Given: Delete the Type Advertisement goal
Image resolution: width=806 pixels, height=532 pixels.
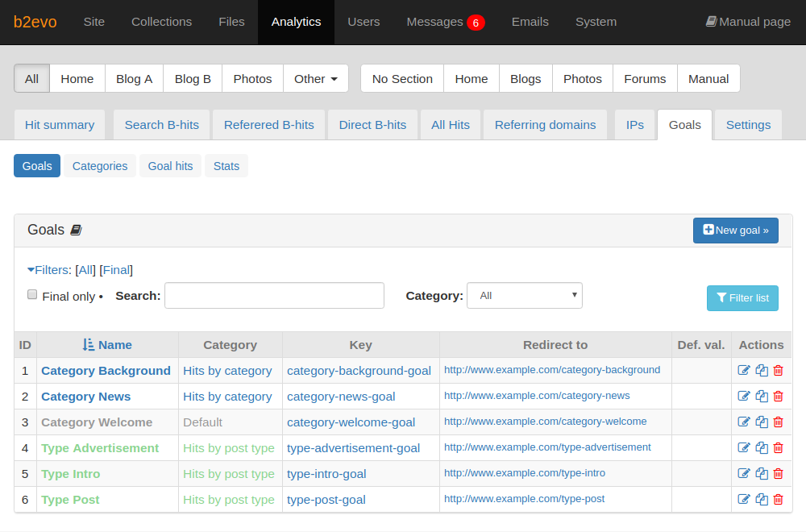Looking at the screenshot, I should pyautogui.click(x=779, y=447).
